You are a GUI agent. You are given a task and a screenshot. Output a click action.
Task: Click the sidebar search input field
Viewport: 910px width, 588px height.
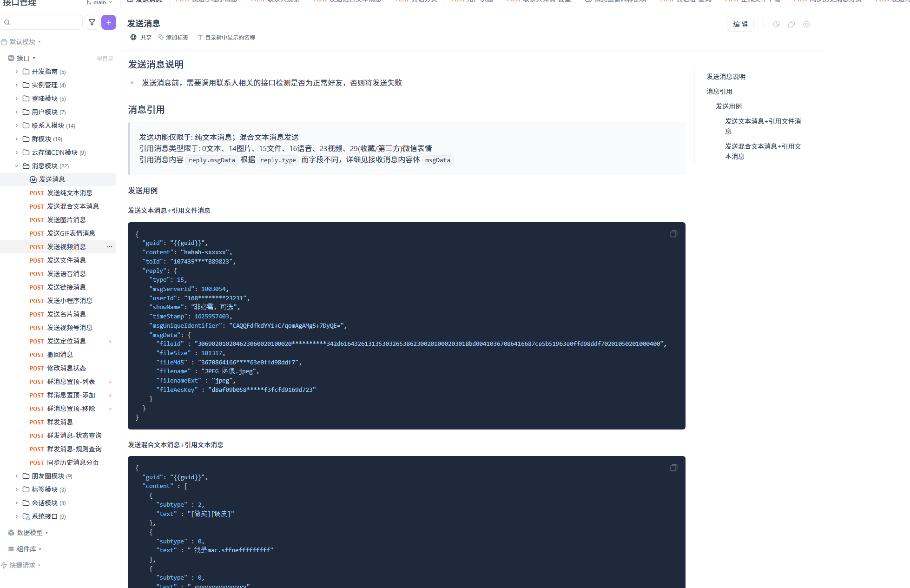coord(44,22)
